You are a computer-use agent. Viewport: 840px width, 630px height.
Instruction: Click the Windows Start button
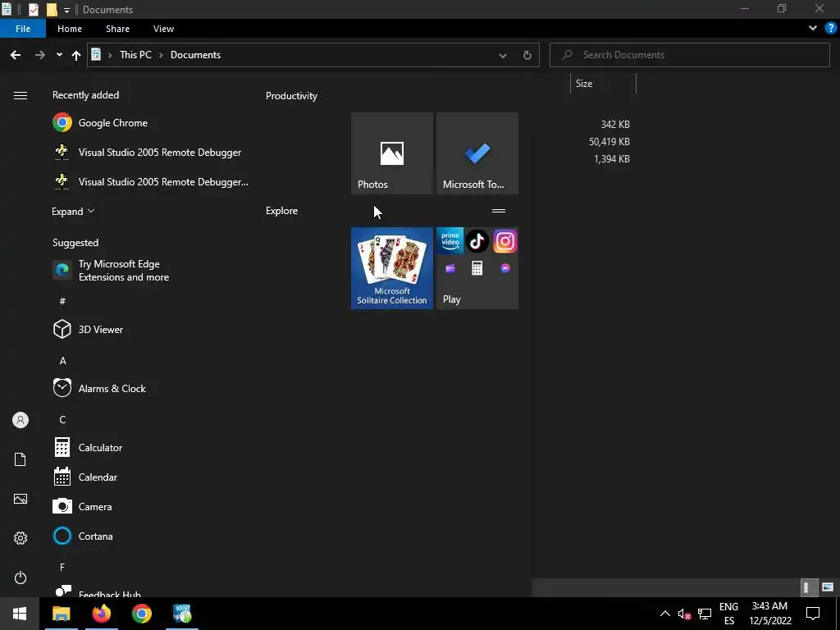20,614
